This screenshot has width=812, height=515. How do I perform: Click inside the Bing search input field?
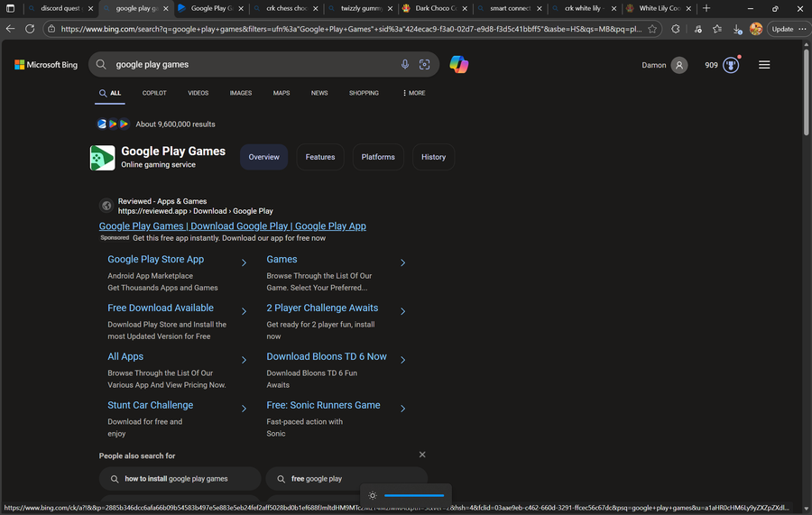pyautogui.click(x=254, y=64)
